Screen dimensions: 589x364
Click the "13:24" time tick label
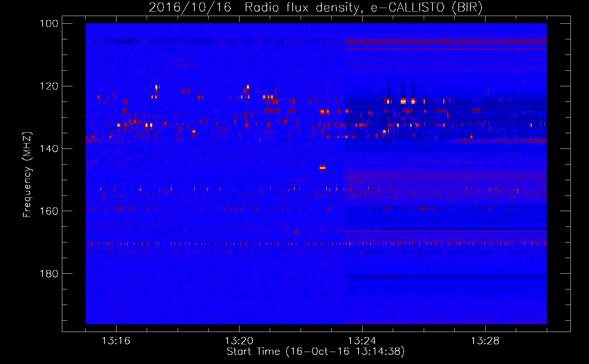(x=362, y=341)
